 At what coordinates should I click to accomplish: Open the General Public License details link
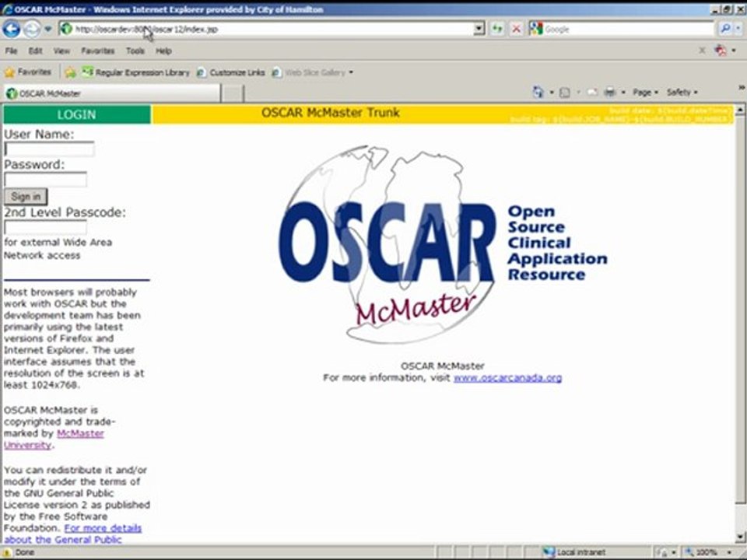pos(73,534)
